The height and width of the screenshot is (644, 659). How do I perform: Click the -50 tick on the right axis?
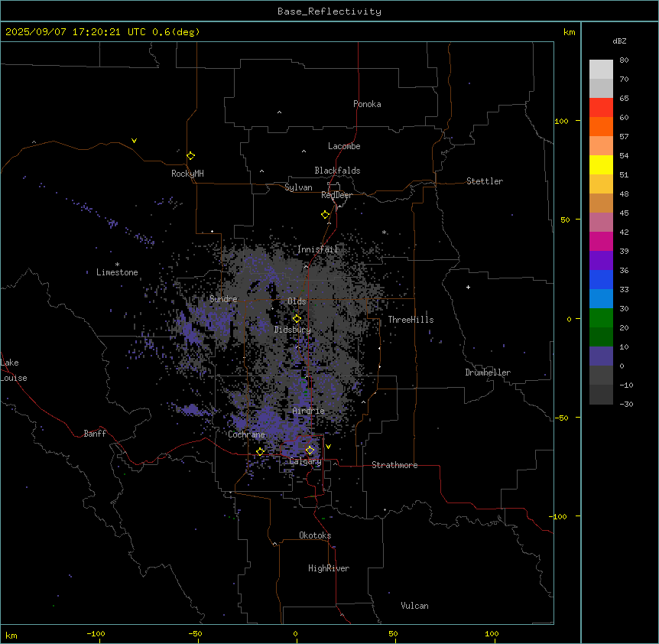[561, 418]
